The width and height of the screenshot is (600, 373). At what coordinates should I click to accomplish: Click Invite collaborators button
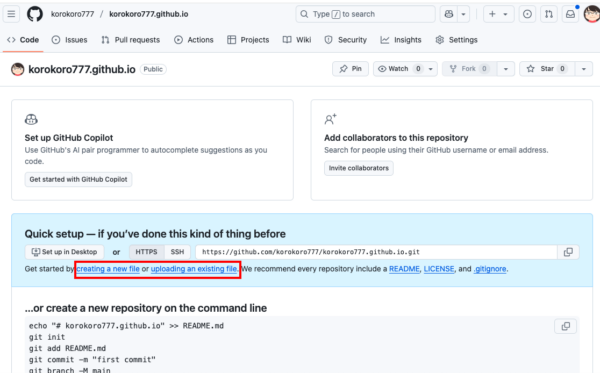(x=359, y=168)
